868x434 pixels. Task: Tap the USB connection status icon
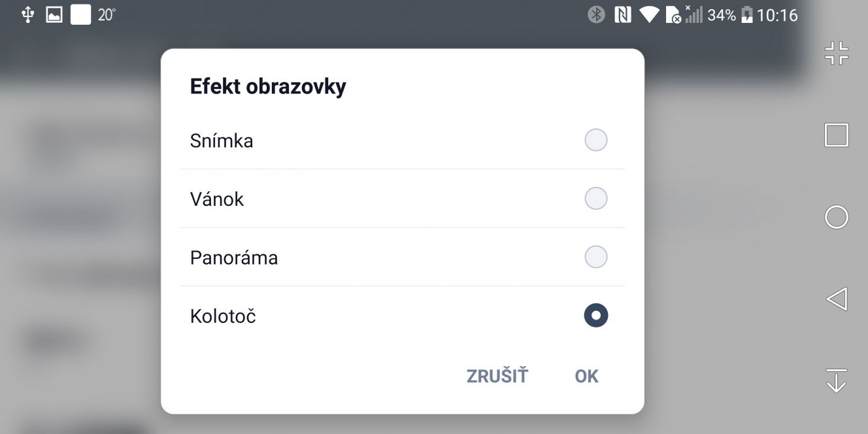click(27, 14)
